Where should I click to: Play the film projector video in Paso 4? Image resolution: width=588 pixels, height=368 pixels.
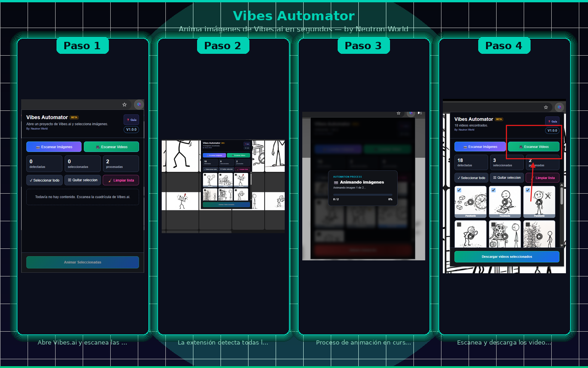pos(505,236)
